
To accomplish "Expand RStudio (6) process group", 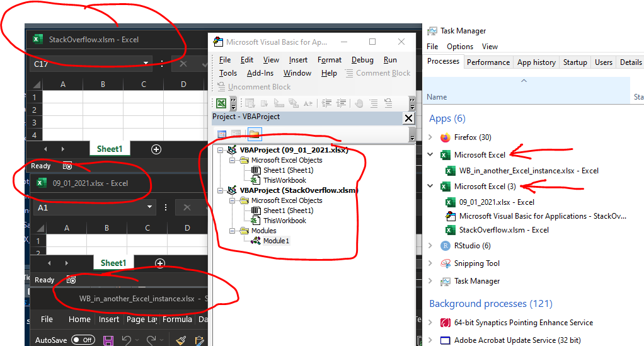I will [x=430, y=245].
